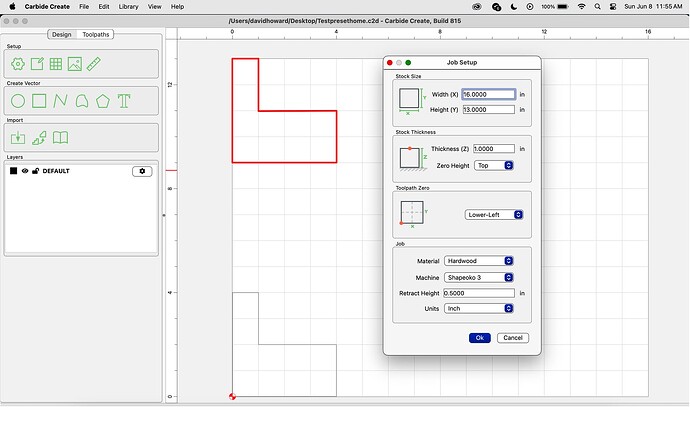Select the Curve arch shape tool
The image size is (690, 445).
point(82,101)
